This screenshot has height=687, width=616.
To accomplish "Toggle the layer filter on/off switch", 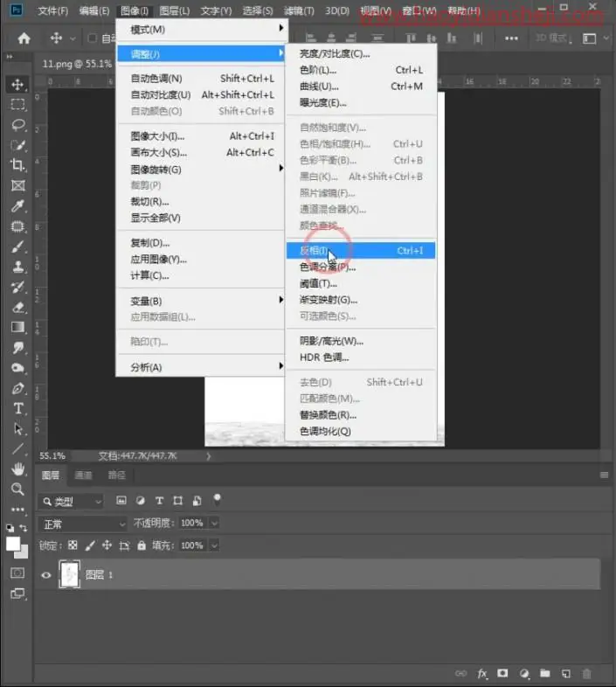I will [217, 499].
